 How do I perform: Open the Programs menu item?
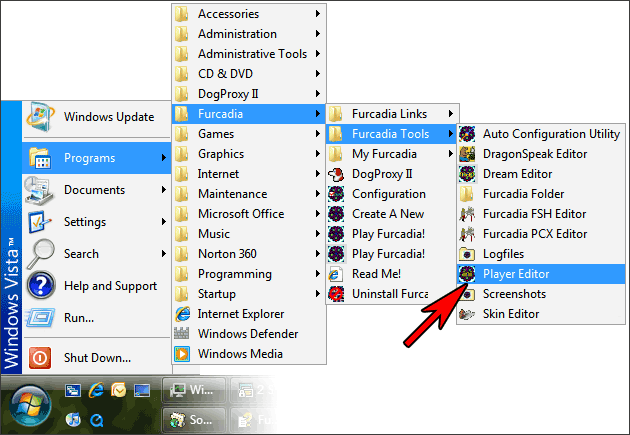click(96, 158)
